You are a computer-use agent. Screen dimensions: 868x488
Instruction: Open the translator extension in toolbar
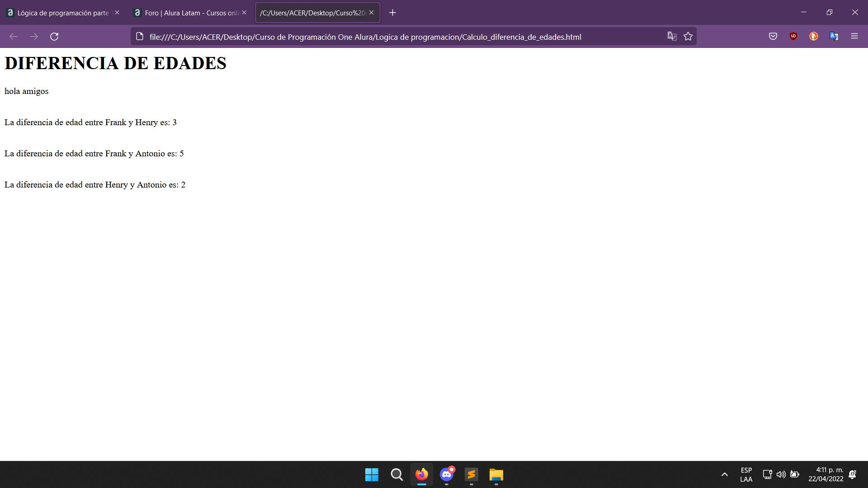coord(834,37)
